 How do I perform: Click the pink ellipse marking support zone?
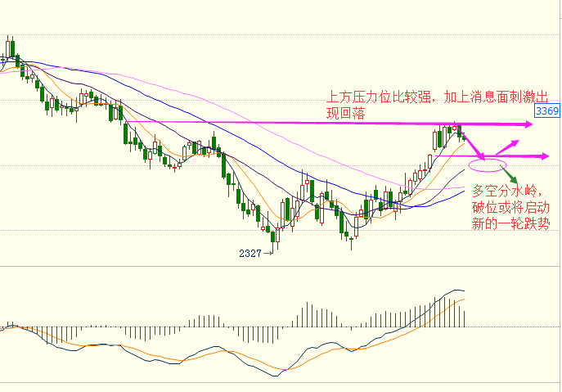point(488,166)
